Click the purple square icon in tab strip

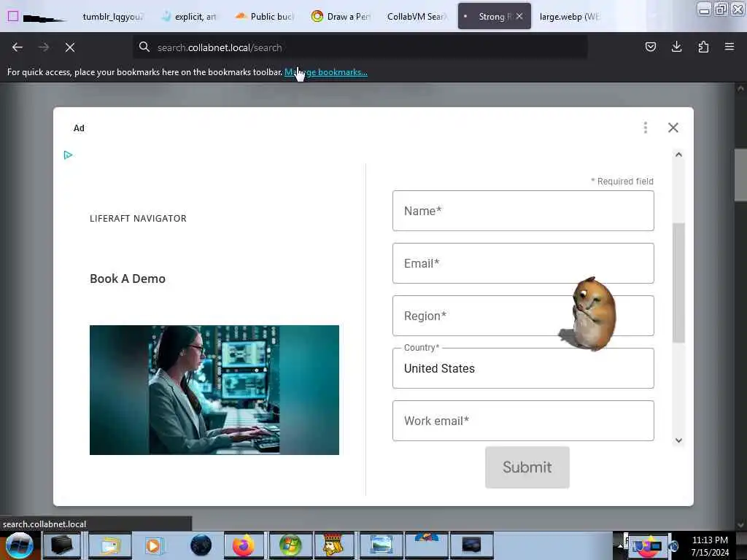(13, 16)
